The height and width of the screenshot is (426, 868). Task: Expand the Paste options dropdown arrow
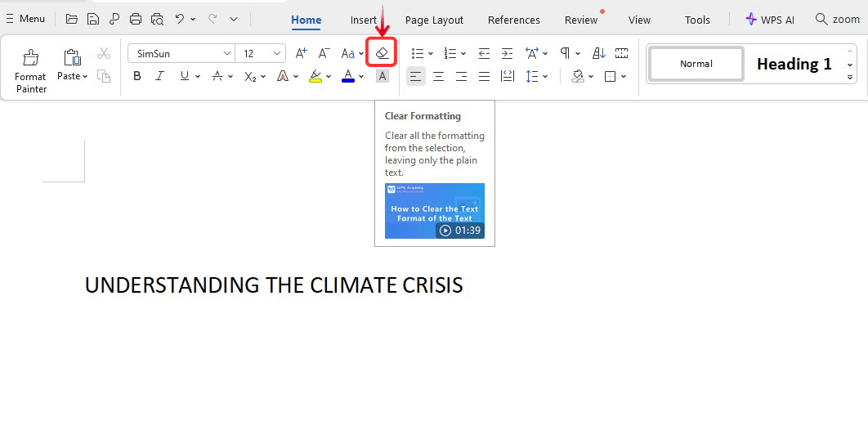(85, 76)
